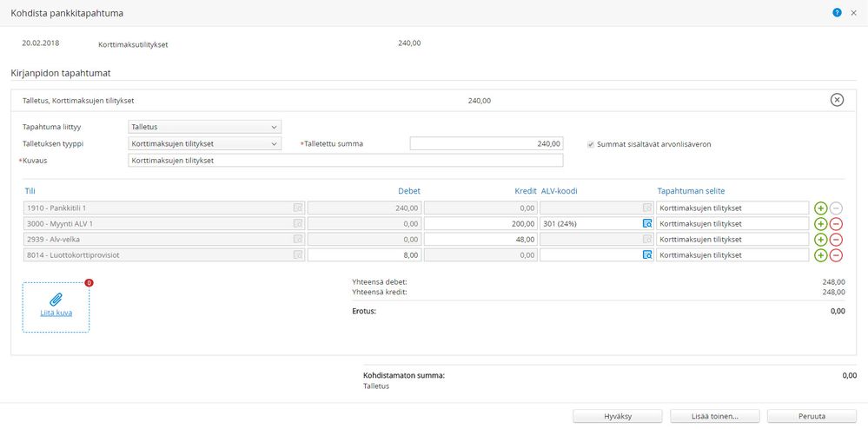Click the red attachment count badge
868x429 pixels.
tap(89, 283)
